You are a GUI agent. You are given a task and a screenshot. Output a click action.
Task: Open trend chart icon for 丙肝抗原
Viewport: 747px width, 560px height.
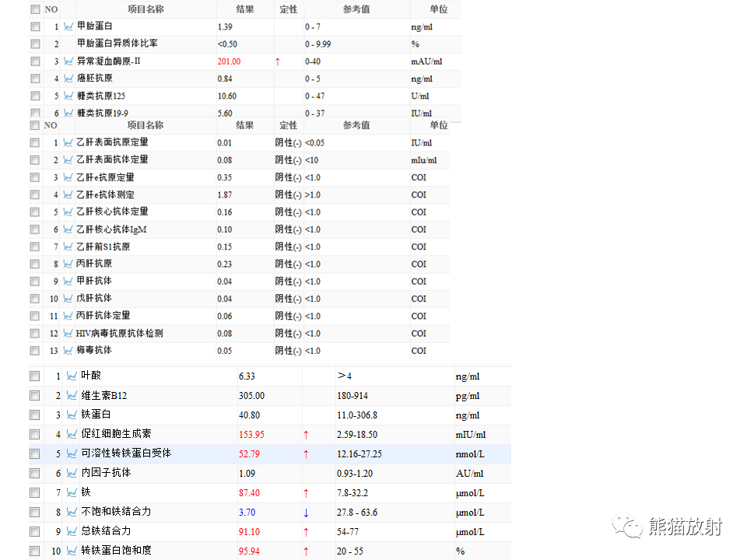(x=68, y=264)
